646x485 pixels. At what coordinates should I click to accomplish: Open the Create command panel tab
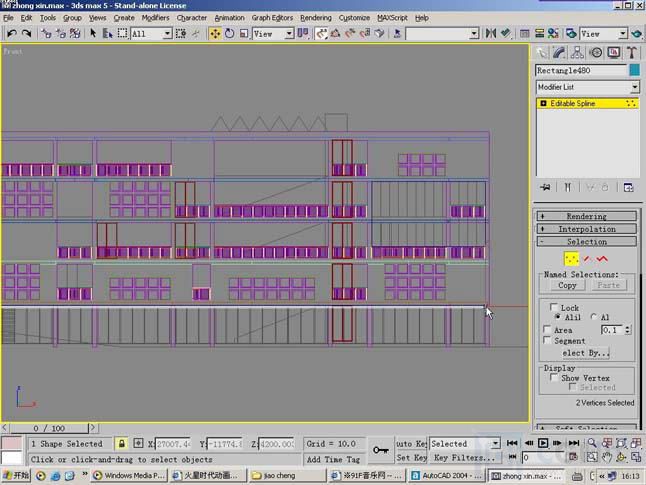[541, 52]
